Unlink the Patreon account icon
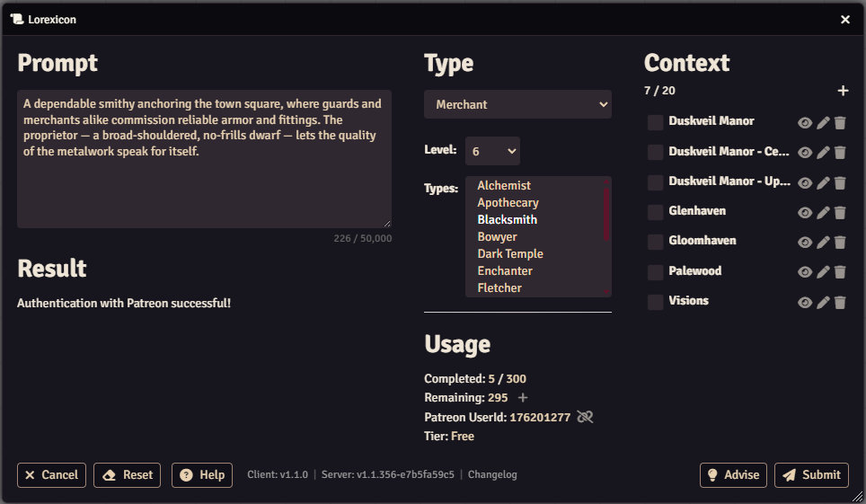 pos(585,417)
